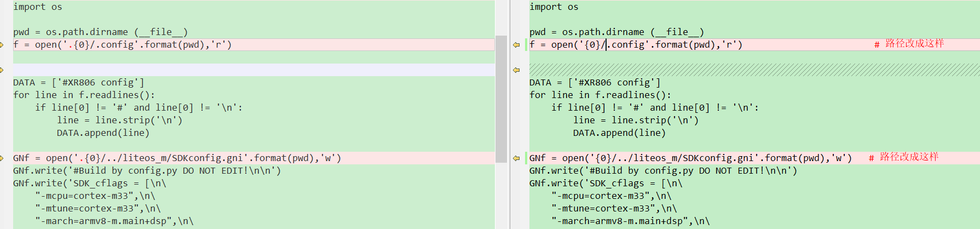The image size is (980, 229).
Task: Click right pane line f = open('{0}/.config'
Action: click(x=636, y=45)
